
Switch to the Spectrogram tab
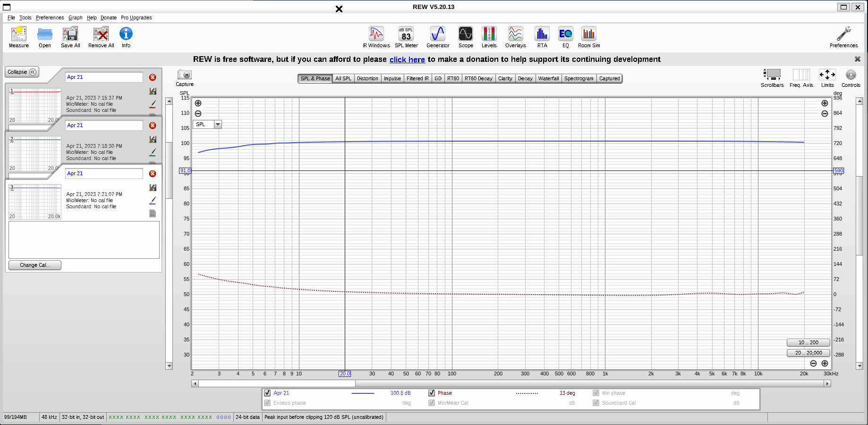[x=579, y=78]
